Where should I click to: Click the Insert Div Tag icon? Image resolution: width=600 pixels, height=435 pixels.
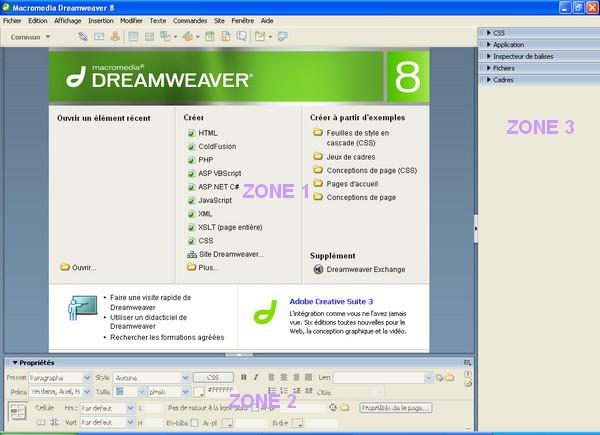pos(149,37)
